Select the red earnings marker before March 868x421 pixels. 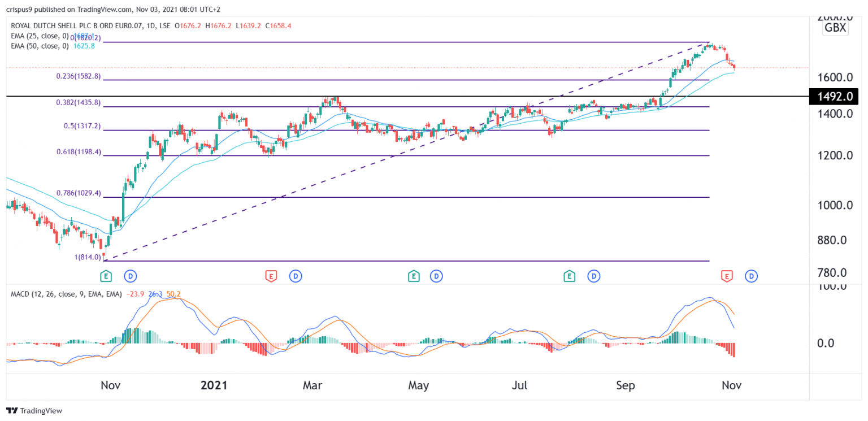tap(271, 276)
